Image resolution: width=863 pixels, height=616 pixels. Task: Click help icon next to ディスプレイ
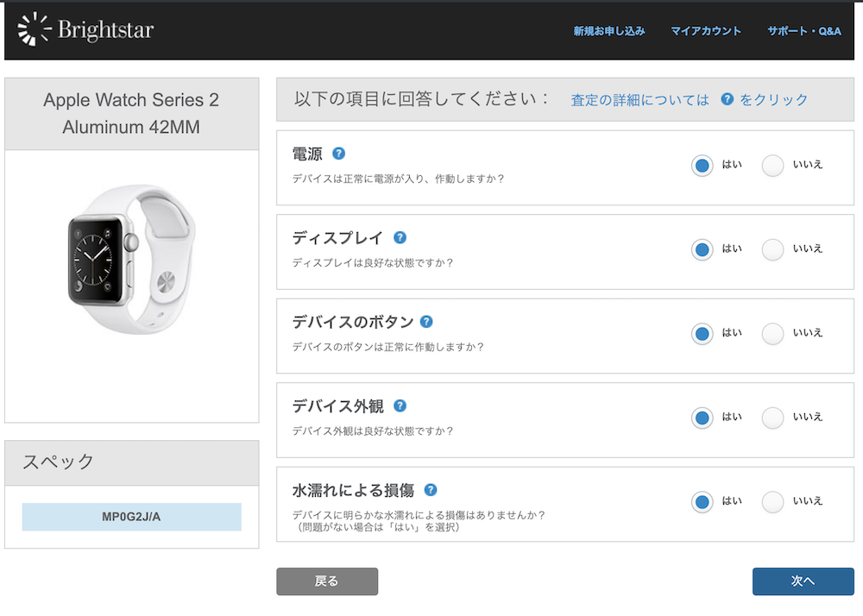[x=400, y=238]
